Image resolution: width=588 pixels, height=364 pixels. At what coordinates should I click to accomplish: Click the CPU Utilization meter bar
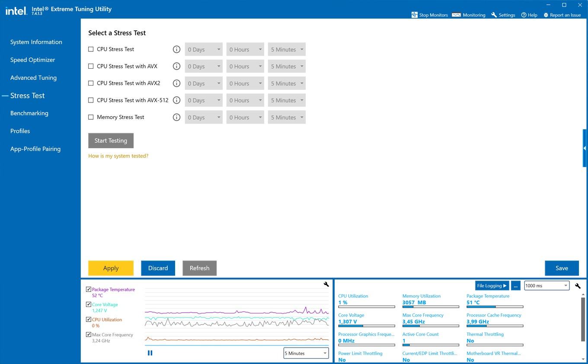point(367,307)
